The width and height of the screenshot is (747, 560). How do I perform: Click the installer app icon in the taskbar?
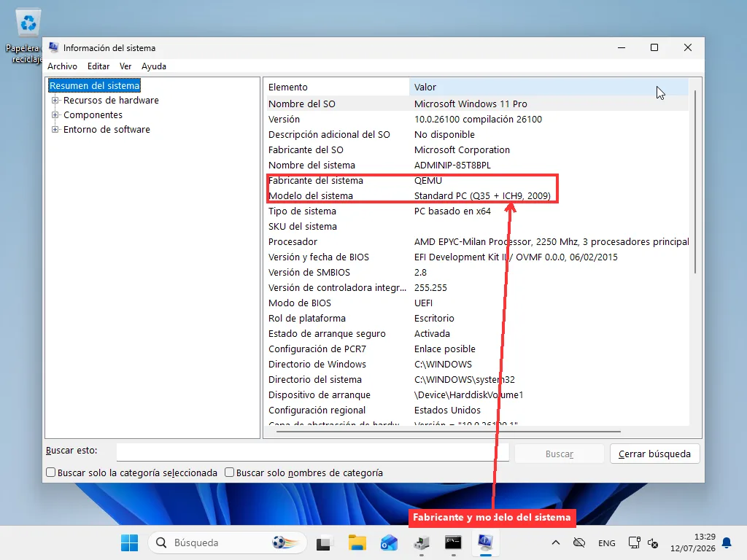pos(422,542)
